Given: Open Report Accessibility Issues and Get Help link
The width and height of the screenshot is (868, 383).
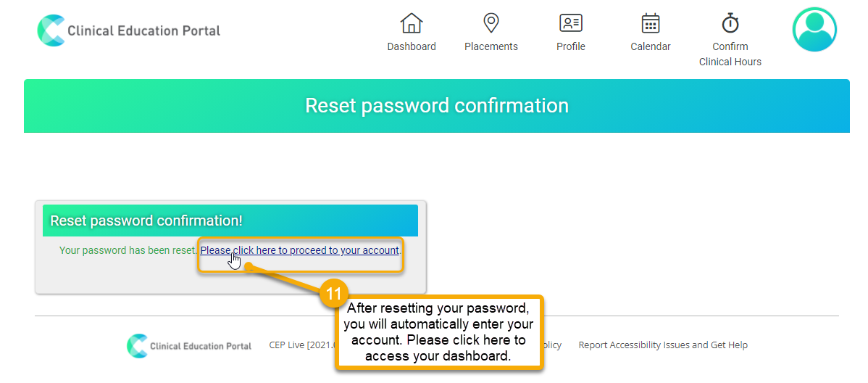Looking at the screenshot, I should tap(663, 345).
